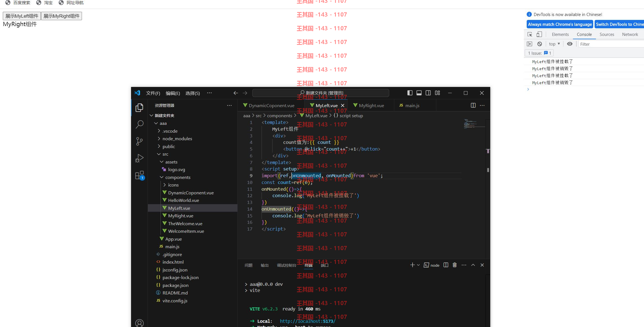Viewport: 644px width, 327px height.
Task: Open the editor more actions menu
Action: [x=482, y=105]
